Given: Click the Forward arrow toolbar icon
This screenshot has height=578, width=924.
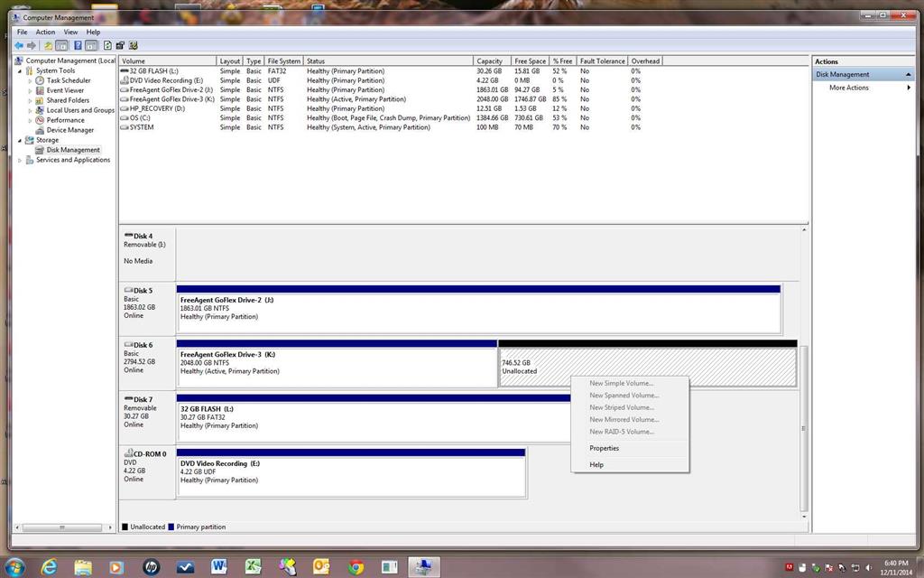Looking at the screenshot, I should coord(32,45).
